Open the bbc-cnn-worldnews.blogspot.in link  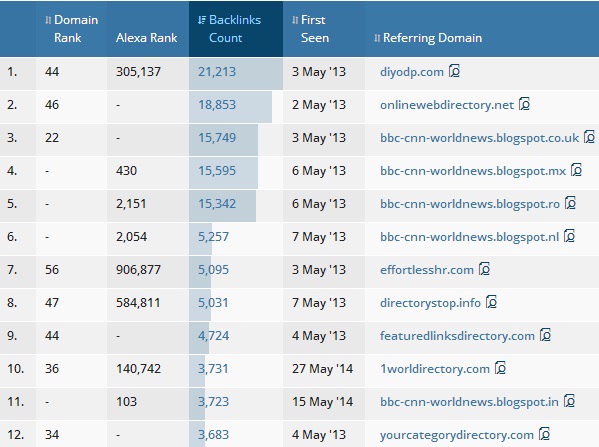[469, 402]
